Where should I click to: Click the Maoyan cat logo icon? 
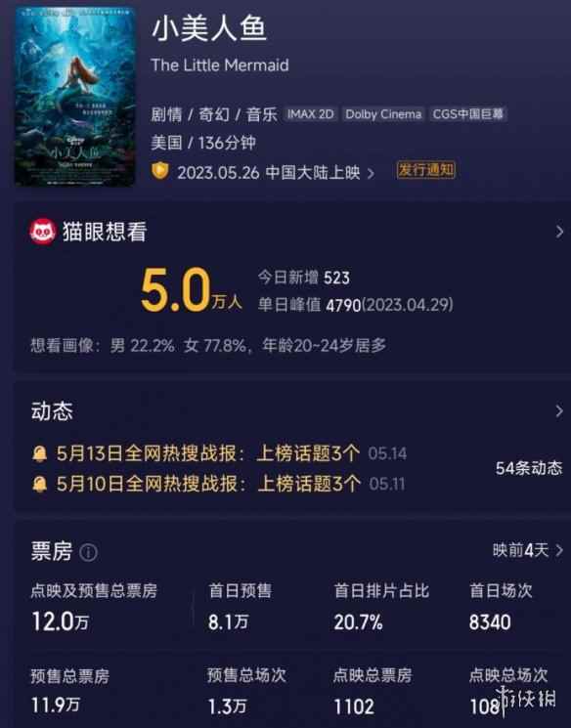point(43,232)
